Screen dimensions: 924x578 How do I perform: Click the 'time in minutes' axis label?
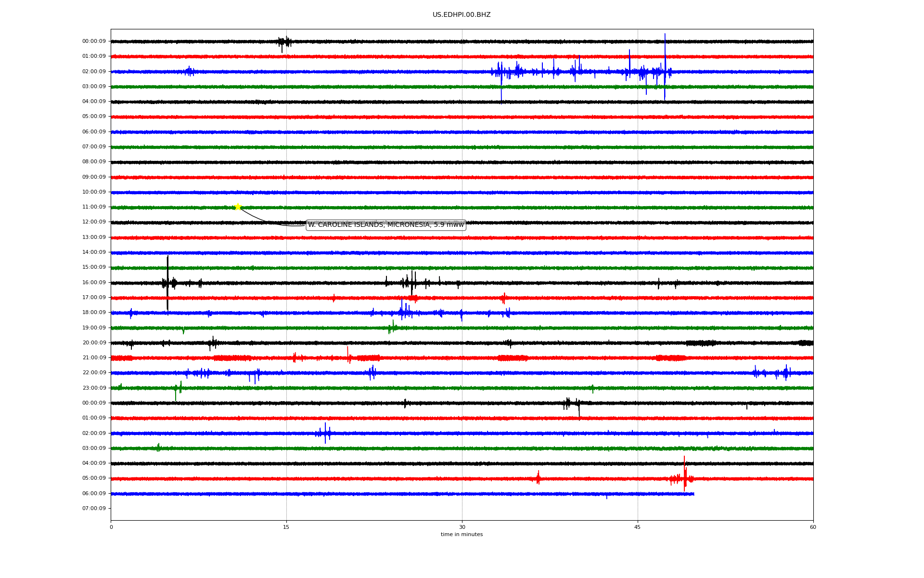coord(462,535)
